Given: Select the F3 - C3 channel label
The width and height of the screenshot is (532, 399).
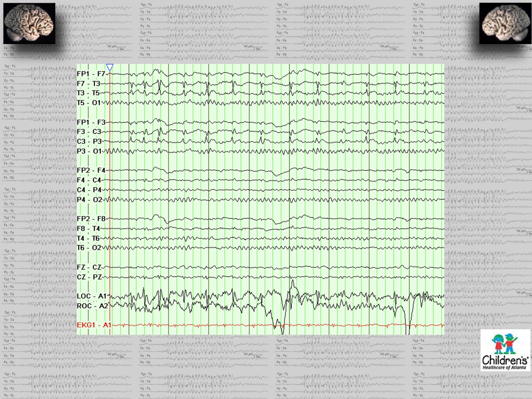Looking at the screenshot, I should tap(89, 132).
